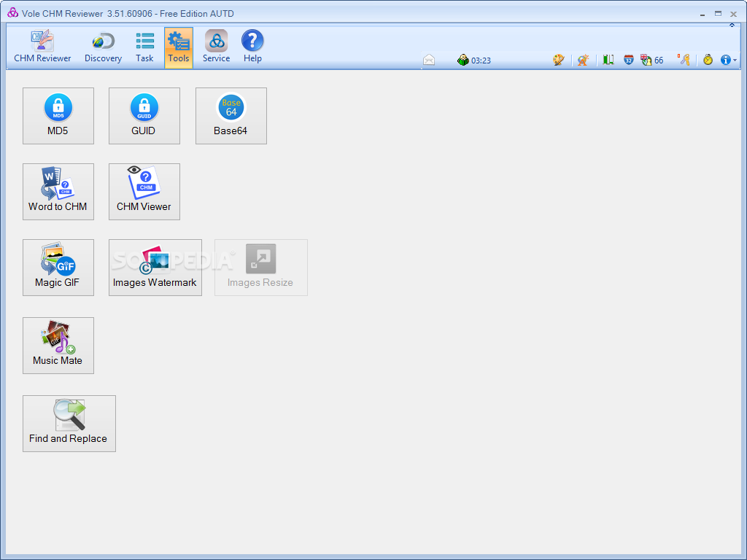Open the Find and Replace tool
Viewport: 747px width, 560px height.
click(69, 424)
